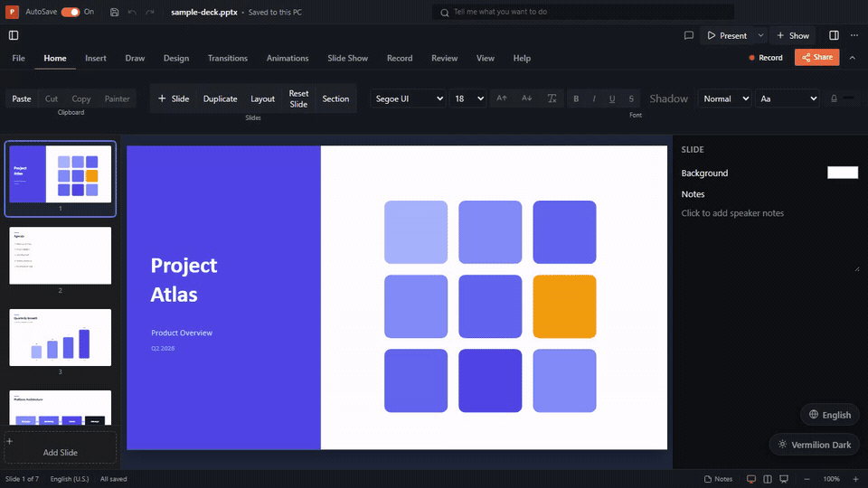Click the orange Share button
Screen dimensions: 868x488
click(817, 57)
